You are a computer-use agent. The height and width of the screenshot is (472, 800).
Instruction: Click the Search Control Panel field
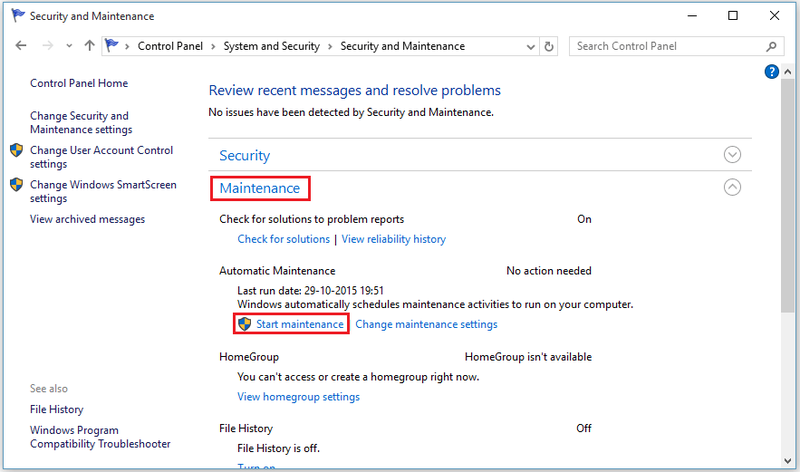click(677, 46)
